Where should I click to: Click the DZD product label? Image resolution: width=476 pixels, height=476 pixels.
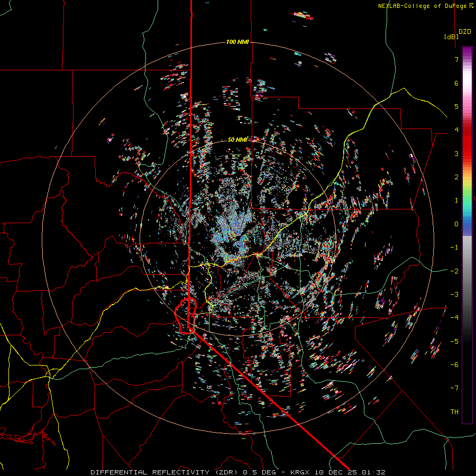tap(465, 32)
